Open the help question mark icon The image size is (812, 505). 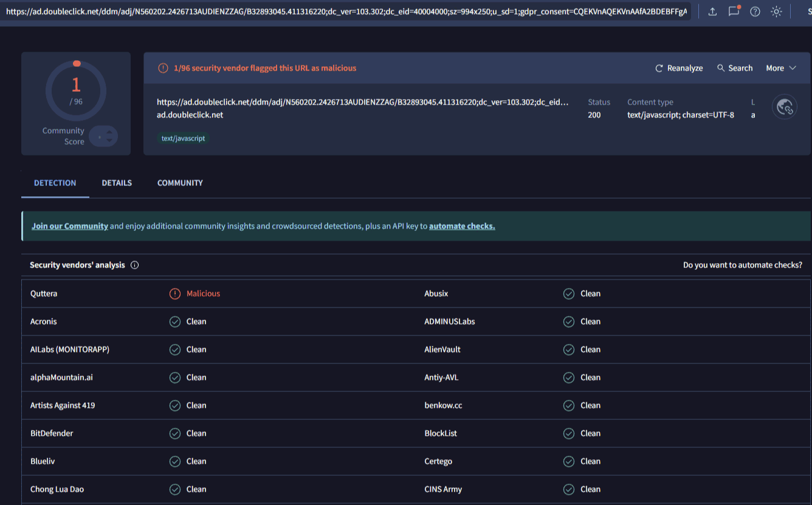[755, 12]
